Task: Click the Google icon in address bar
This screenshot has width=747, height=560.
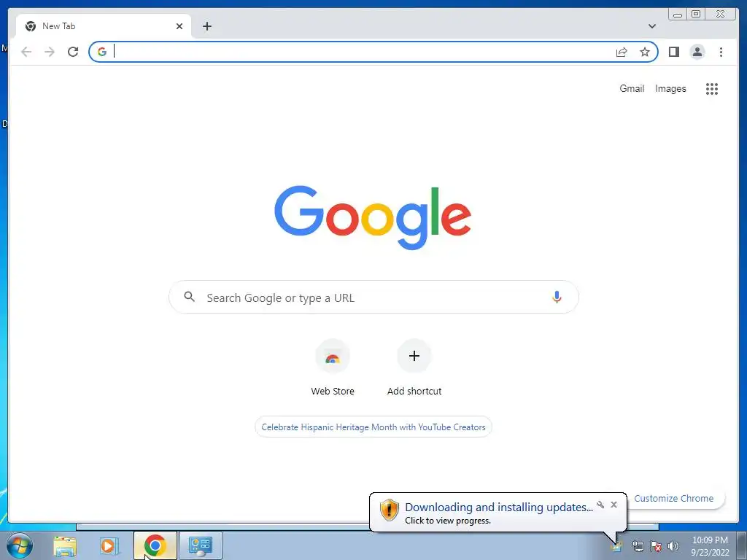Action: (x=102, y=52)
